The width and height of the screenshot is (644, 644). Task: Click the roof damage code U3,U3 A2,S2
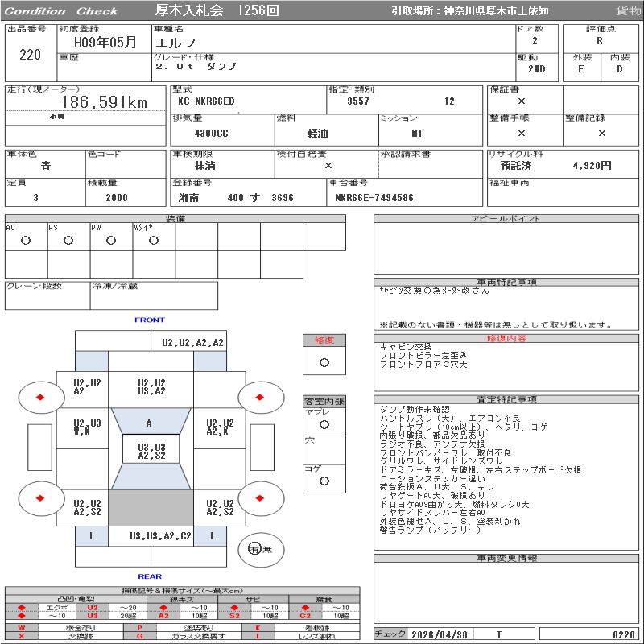point(151,452)
